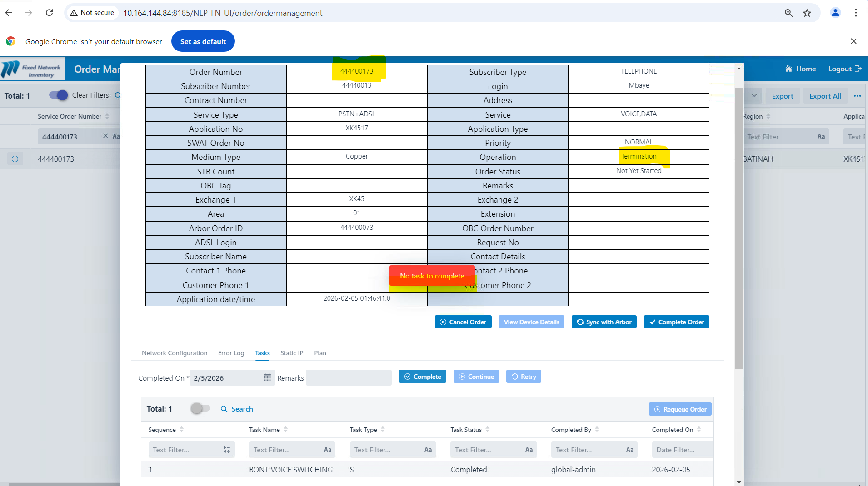Image resolution: width=868 pixels, height=486 pixels.
Task: Switch to the Network Configuration tab
Action: pyautogui.click(x=175, y=353)
